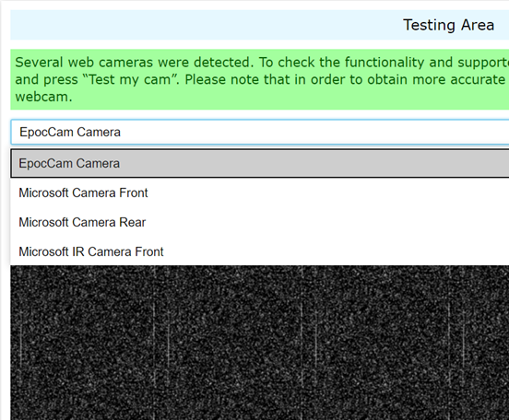The width and height of the screenshot is (509, 420).
Task: Pick Microsoft IR Camera Front option
Action: pyautogui.click(x=260, y=252)
